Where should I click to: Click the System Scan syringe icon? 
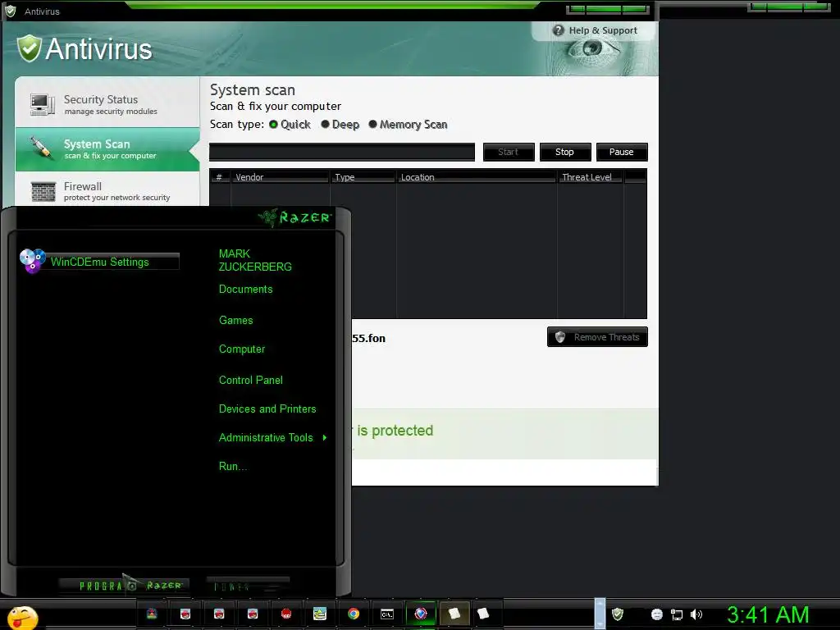pyautogui.click(x=42, y=148)
